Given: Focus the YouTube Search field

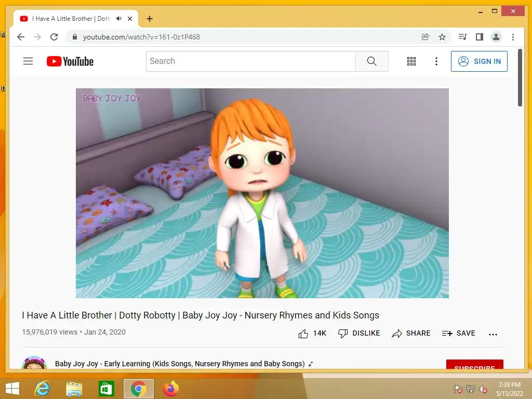Looking at the screenshot, I should point(251,61).
